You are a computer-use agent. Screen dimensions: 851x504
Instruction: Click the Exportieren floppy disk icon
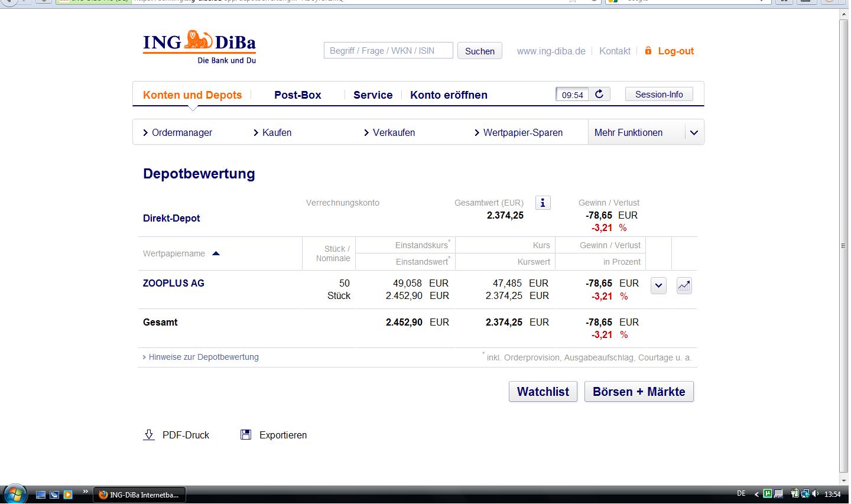246,435
